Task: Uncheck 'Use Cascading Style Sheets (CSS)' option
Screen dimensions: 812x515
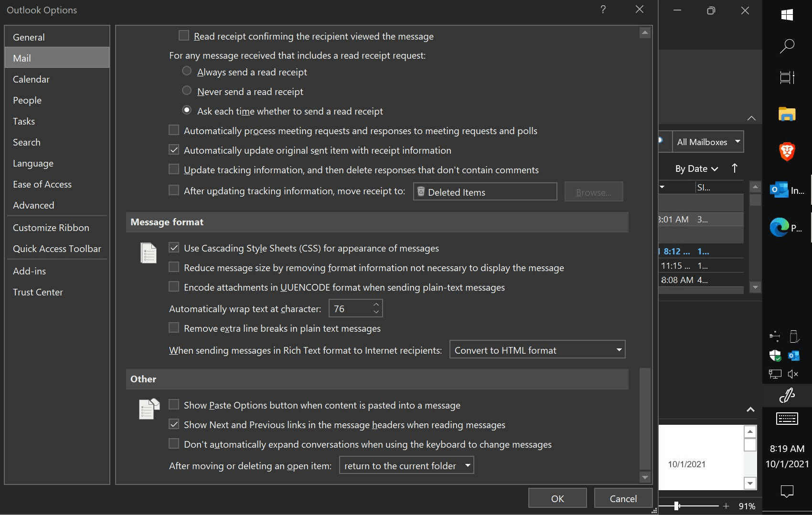Action: click(174, 248)
